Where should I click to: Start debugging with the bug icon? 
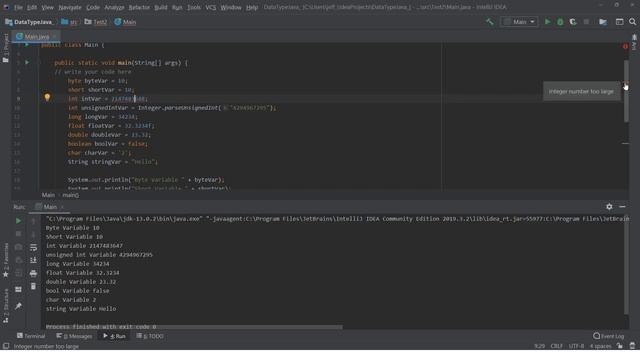pyautogui.click(x=560, y=22)
